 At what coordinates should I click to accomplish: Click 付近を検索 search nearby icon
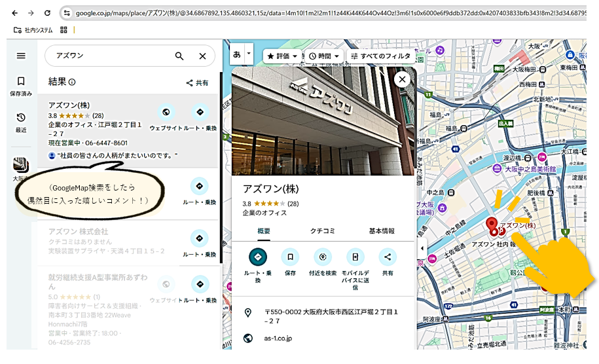point(323,257)
